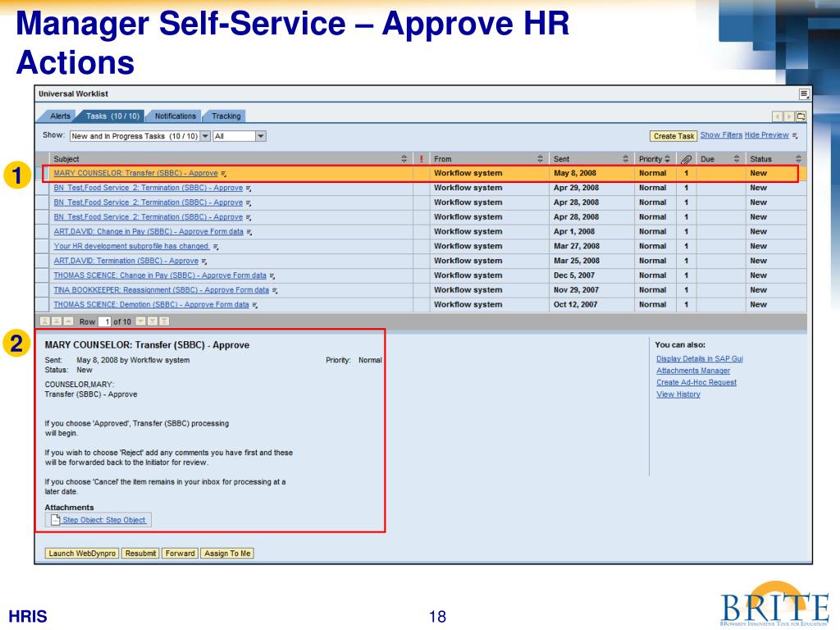Open context menu icon for TINA BOOKKEEPER Reassignment
The width and height of the screenshot is (840, 630).
click(275, 291)
